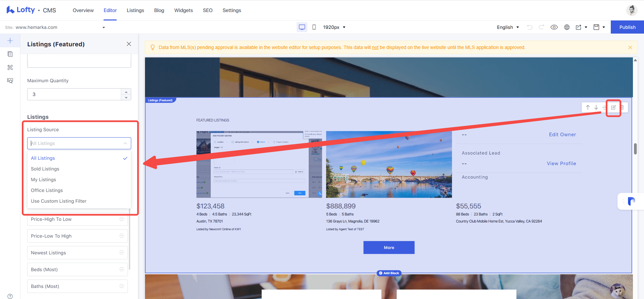Image resolution: width=644 pixels, height=299 pixels.
Task: Edit the Listings (Featured) block
Action: click(613, 107)
